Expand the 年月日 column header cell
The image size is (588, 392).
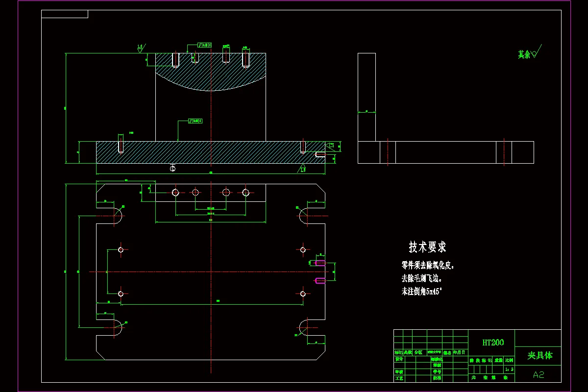point(459,352)
